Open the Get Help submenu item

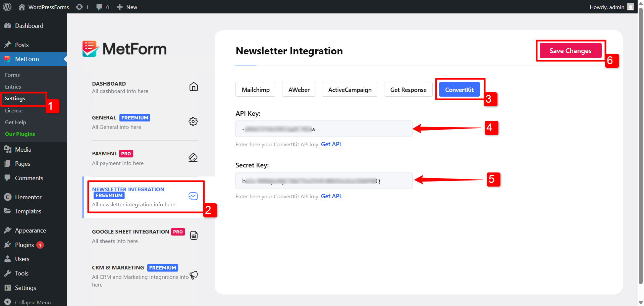(15, 122)
